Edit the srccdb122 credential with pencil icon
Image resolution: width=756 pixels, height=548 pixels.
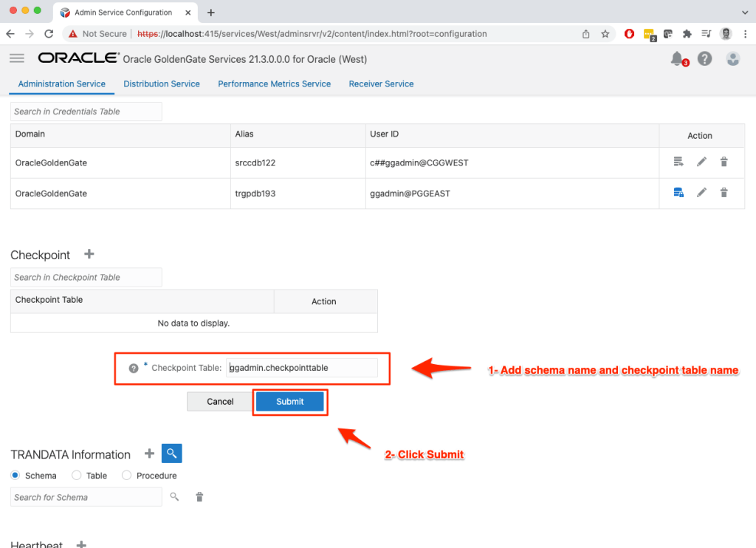click(x=701, y=162)
